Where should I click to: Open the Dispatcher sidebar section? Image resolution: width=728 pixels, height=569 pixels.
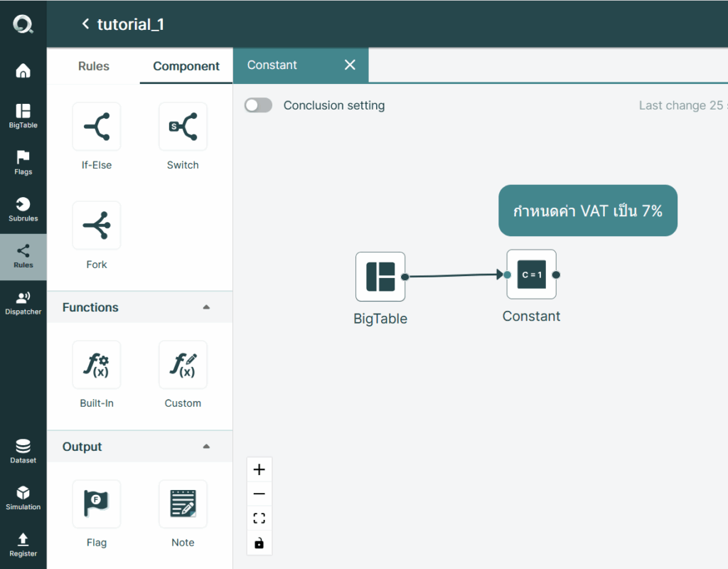(x=23, y=303)
